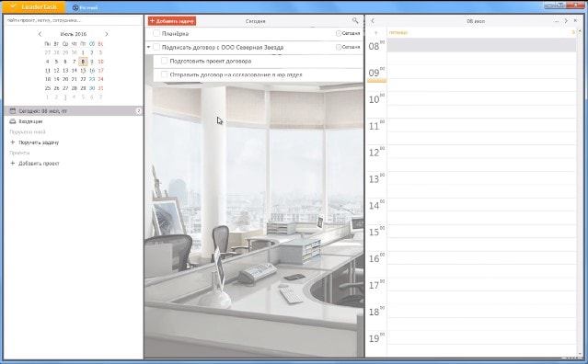Close the day schedule panel
588x364 pixels.
(x=575, y=21)
